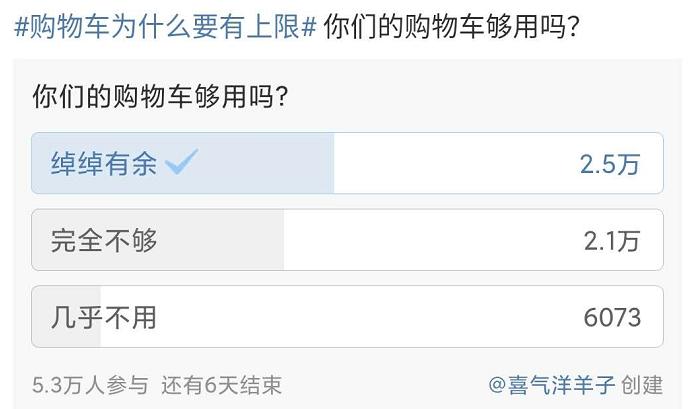Click the small gray fill of 几乎不用
The height and width of the screenshot is (409, 695).
66,316
